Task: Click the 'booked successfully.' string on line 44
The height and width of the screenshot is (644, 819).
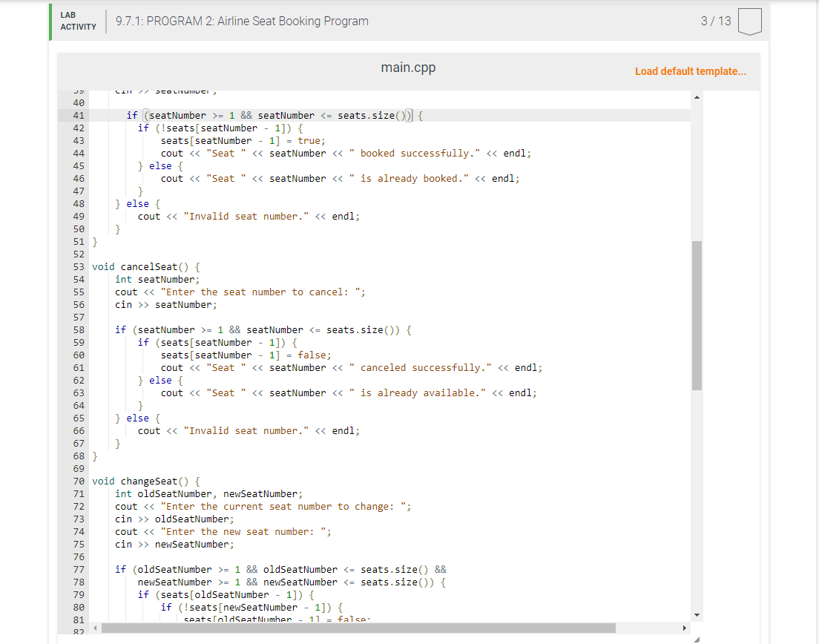Action: tap(414, 154)
